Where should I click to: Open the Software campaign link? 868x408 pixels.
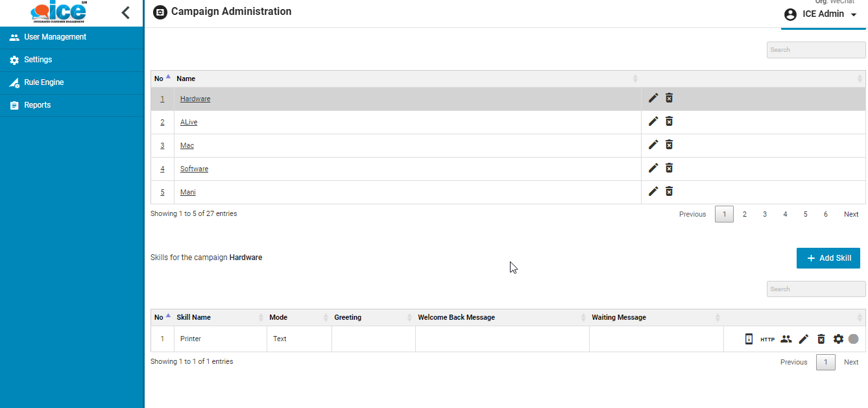(x=194, y=169)
